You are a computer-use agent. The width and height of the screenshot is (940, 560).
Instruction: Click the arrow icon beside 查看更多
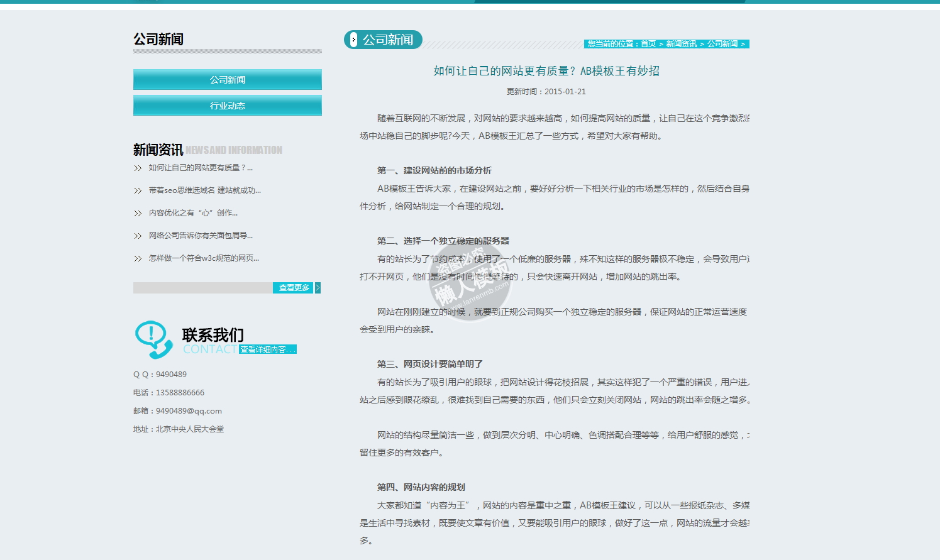coord(318,288)
